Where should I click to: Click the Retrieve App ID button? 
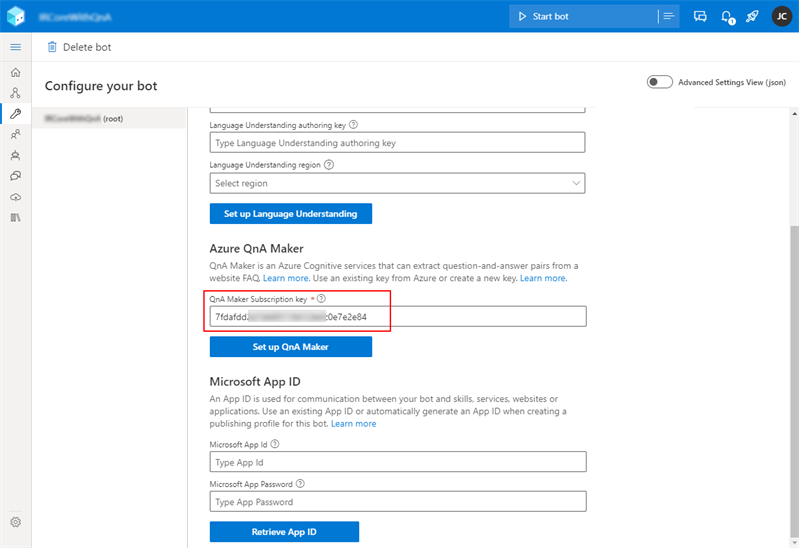point(284,532)
